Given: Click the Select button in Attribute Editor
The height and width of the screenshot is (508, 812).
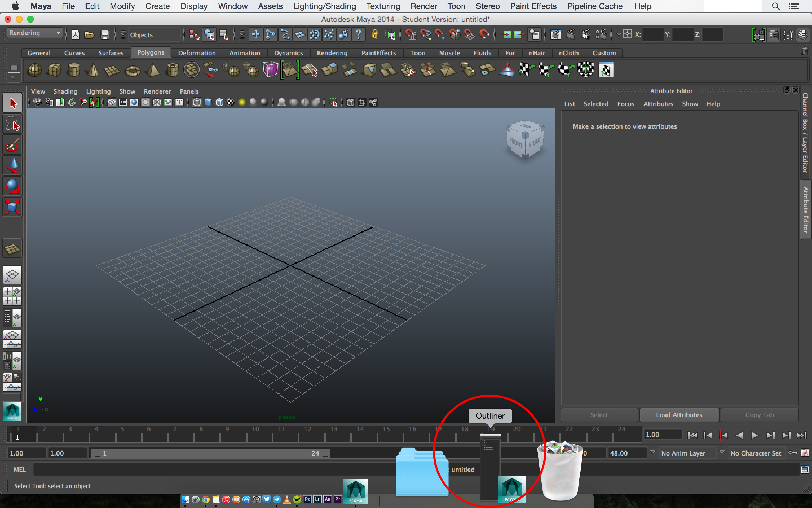Looking at the screenshot, I should pos(599,415).
